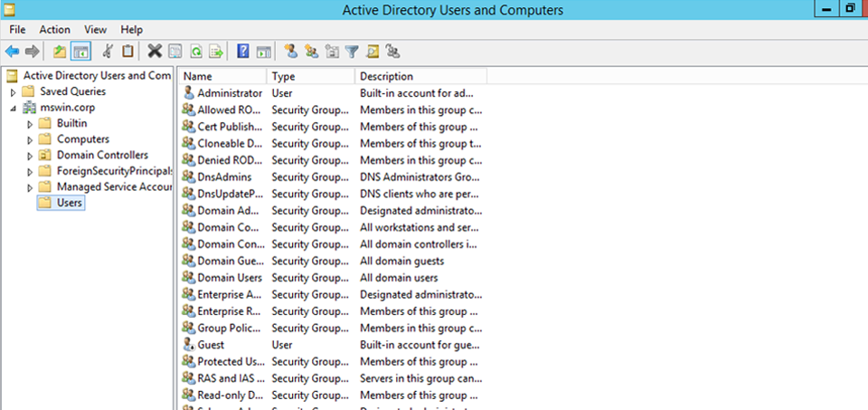Open the View menu
868x410 pixels.
click(95, 29)
